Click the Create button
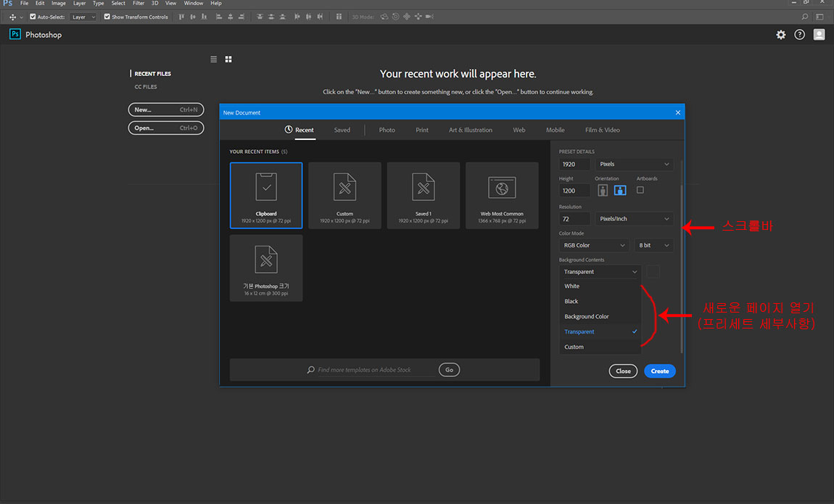 (660, 371)
